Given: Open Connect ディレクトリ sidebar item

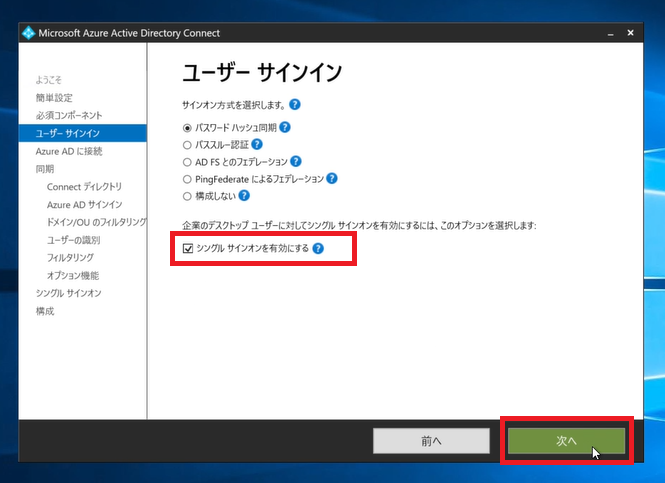Looking at the screenshot, I should [x=84, y=187].
